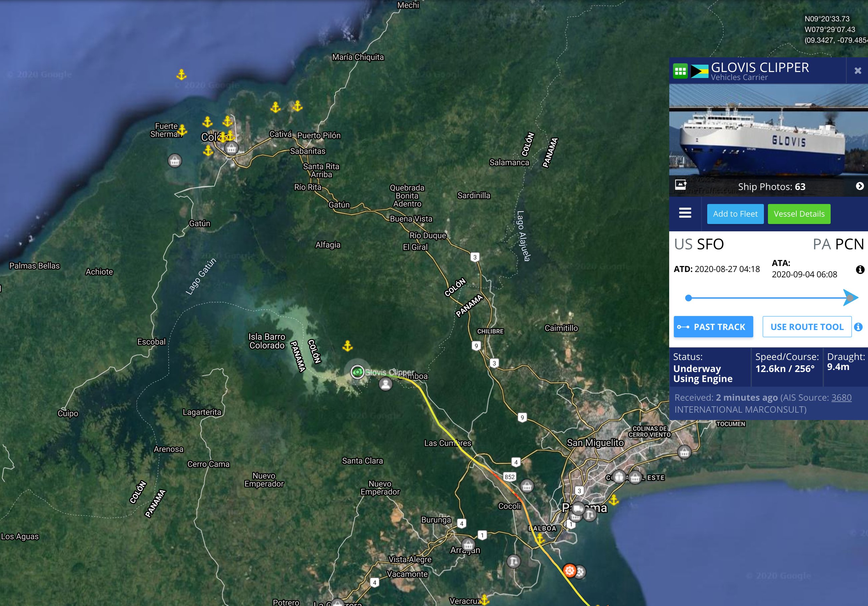Close the GLOVIS CLIPPER info panel
The height and width of the screenshot is (606, 868).
(858, 70)
